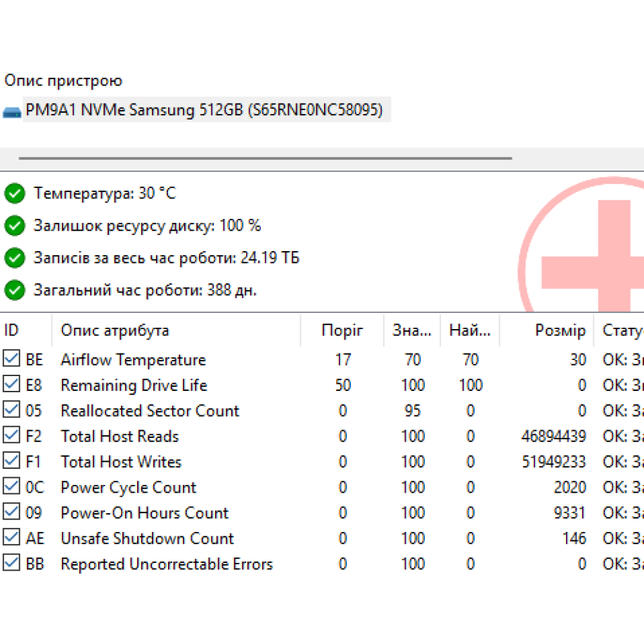The image size is (644, 644).
Task: Select the Reported Uncorrectable Errors row
Action: (x=166, y=564)
